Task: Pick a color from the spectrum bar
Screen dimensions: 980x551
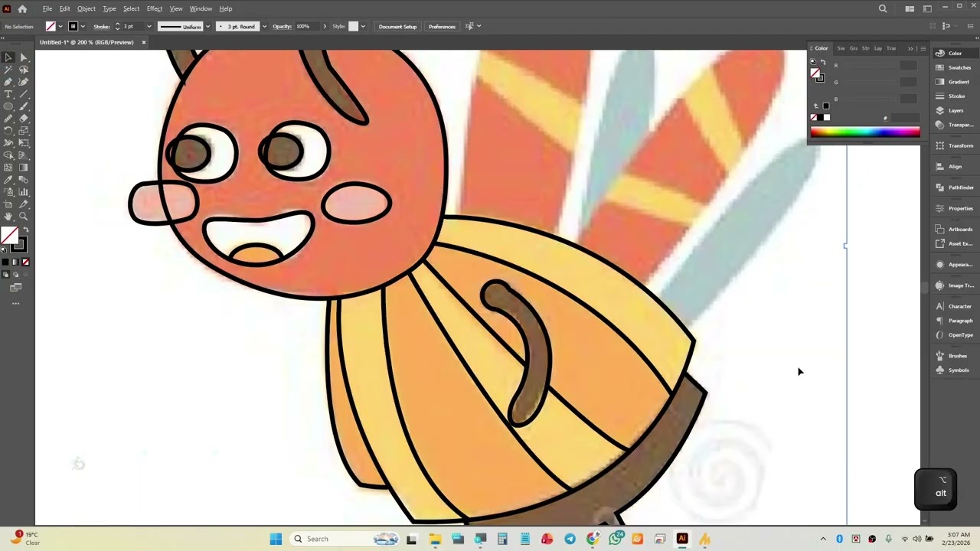Action: pyautogui.click(x=865, y=132)
